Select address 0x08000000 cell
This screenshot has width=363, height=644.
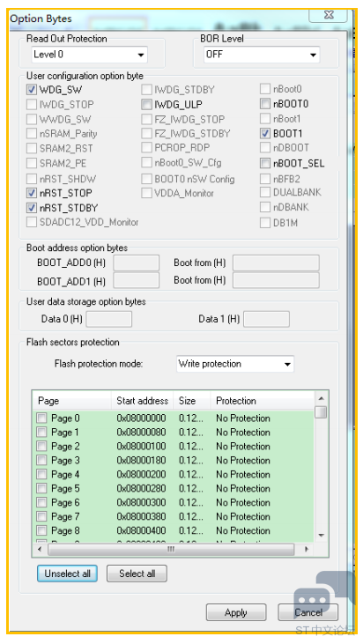(x=141, y=418)
